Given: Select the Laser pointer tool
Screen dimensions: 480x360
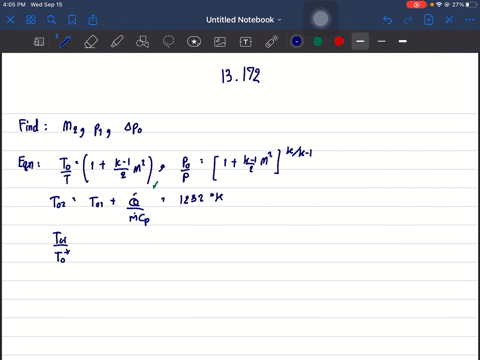Looking at the screenshot, I should (x=272, y=42).
